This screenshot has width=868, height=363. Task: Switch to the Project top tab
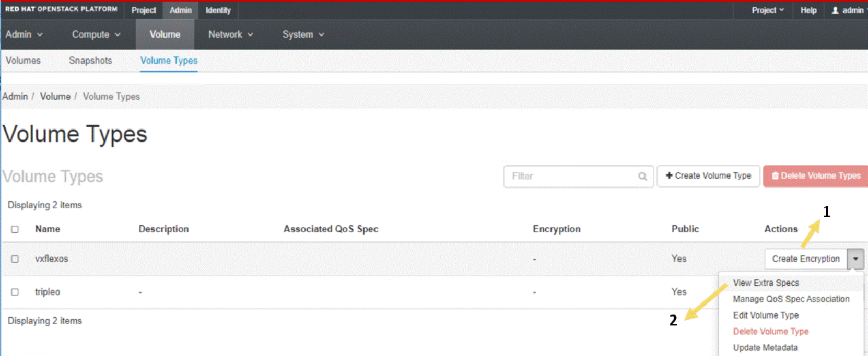point(144,10)
